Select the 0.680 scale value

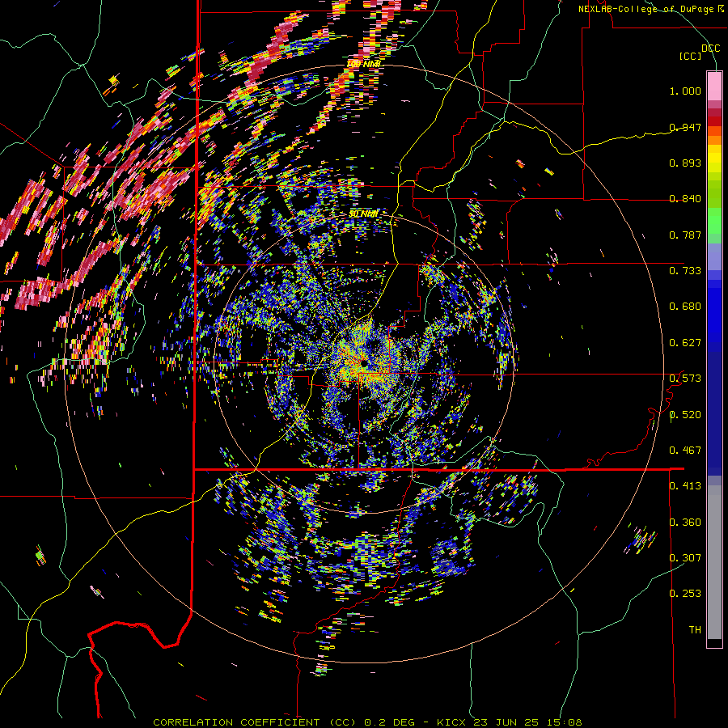click(685, 307)
